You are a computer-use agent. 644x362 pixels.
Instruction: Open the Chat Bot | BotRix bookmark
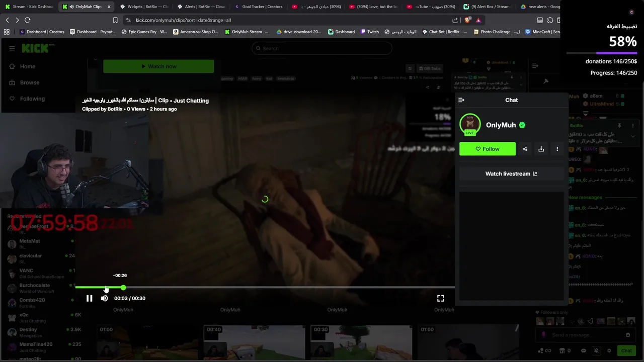(444, 32)
